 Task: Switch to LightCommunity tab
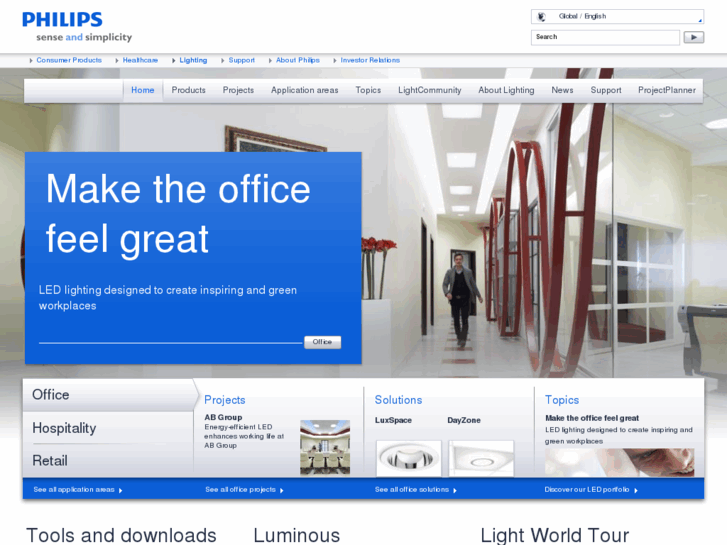[x=429, y=90]
